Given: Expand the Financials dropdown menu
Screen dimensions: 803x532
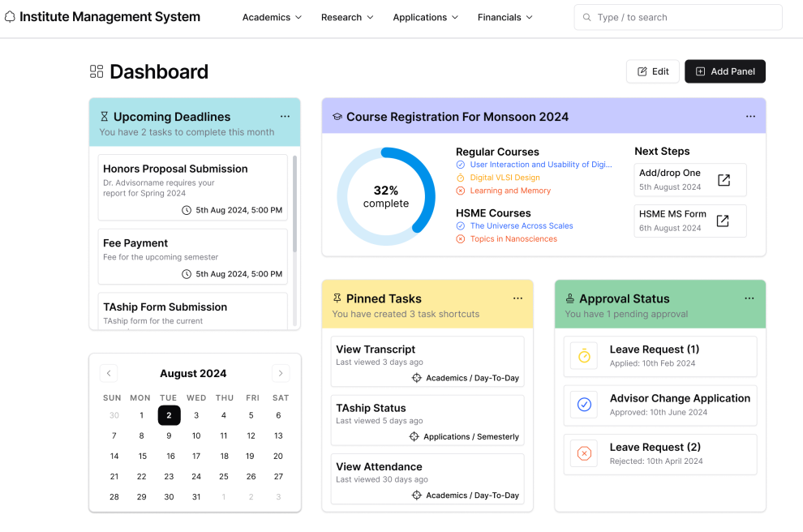Looking at the screenshot, I should click(505, 17).
